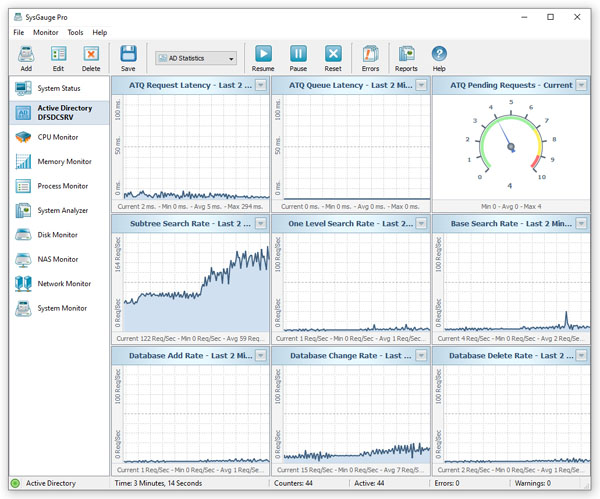Open the Database Add Rate panel dropdown

pyautogui.click(x=261, y=355)
